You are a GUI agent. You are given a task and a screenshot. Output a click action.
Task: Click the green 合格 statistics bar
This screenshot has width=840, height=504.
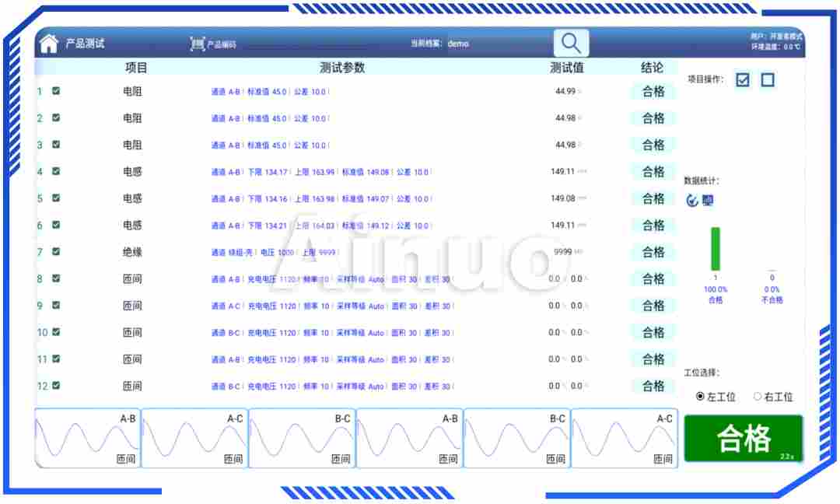(716, 249)
